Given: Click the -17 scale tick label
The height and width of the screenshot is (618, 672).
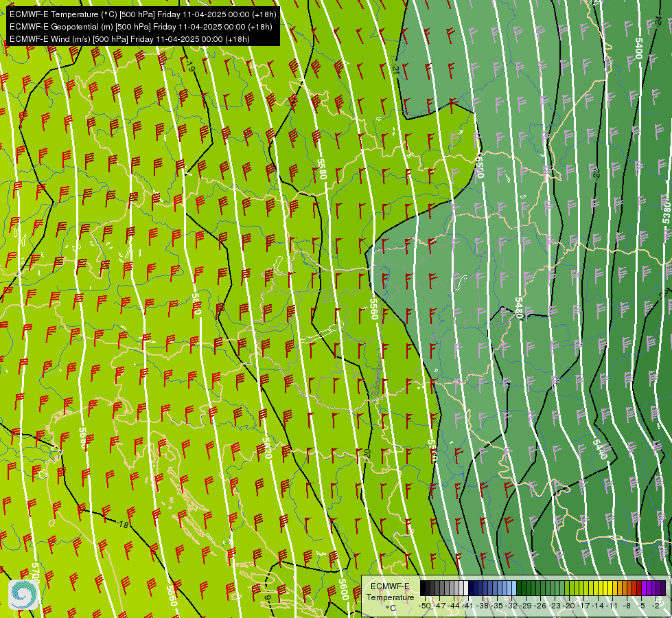Looking at the screenshot, I should (x=583, y=606).
